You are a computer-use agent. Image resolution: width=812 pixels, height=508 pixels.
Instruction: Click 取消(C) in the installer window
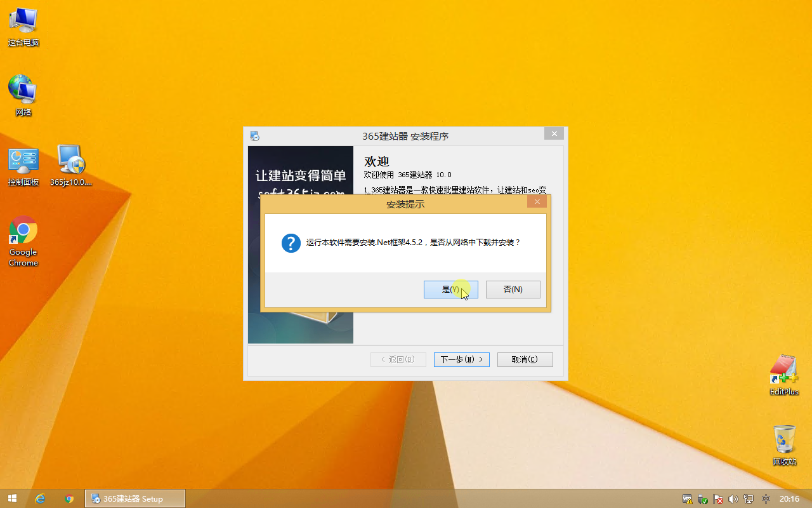click(x=525, y=359)
